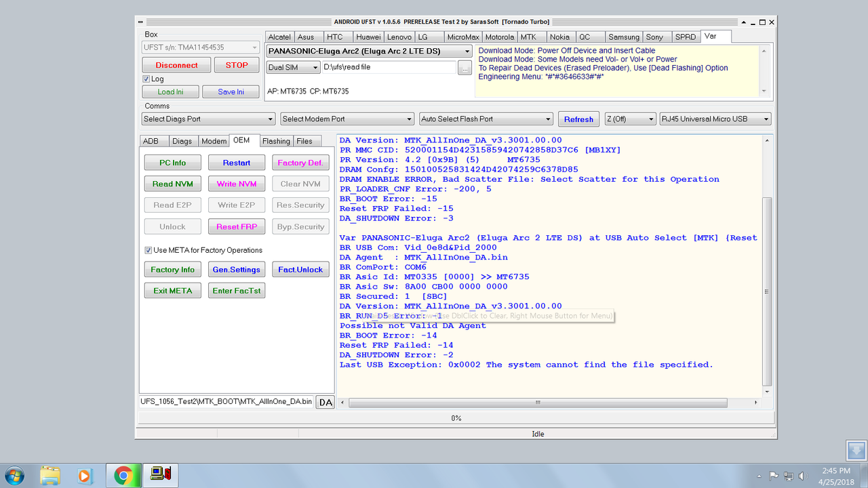Select the Flashing tab
Screen dimensions: 868x488
(x=276, y=141)
